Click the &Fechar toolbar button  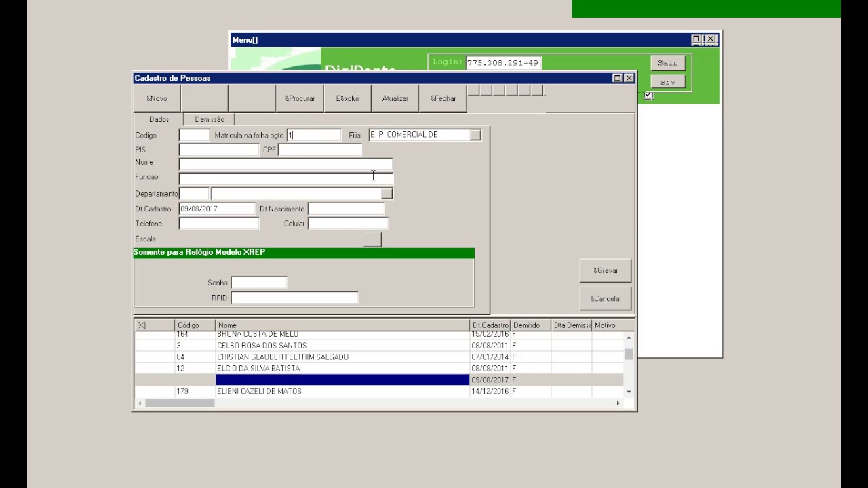(x=443, y=98)
